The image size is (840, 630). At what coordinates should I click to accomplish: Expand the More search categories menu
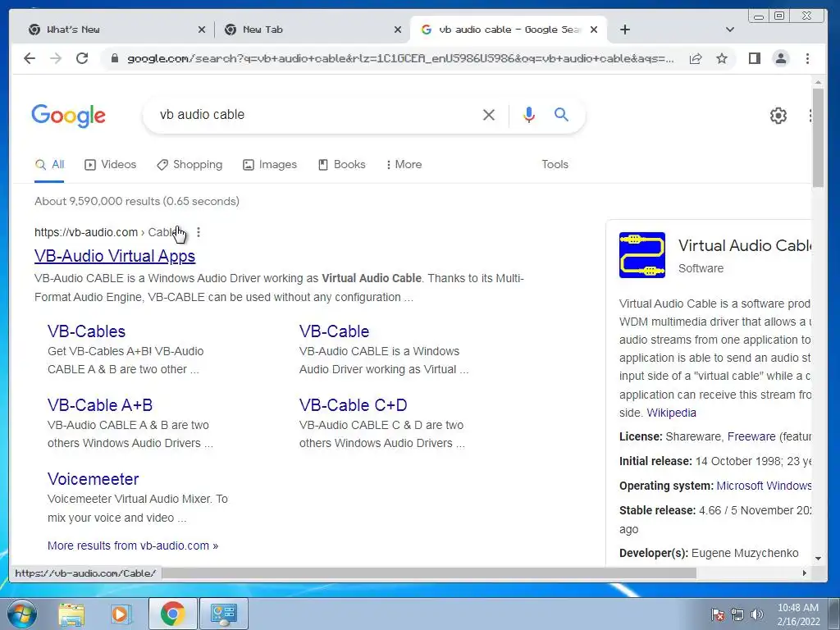(x=404, y=164)
